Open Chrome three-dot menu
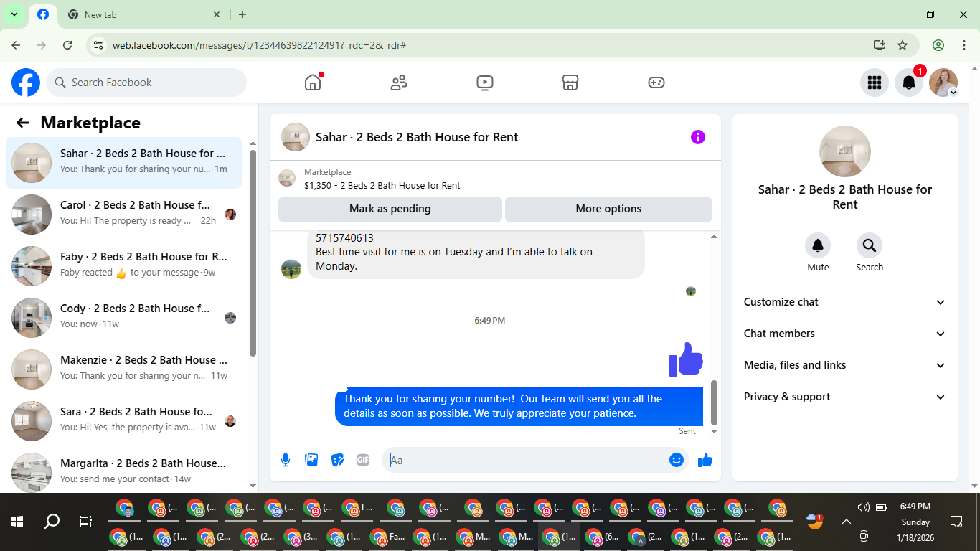 pos(964,45)
